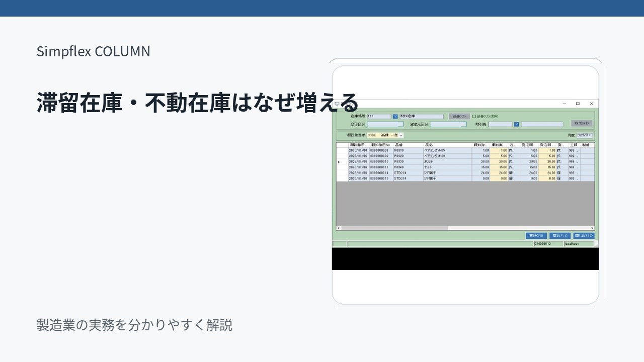Click the warehouse name field next to 在庫場所
The image size is (644, 362).
point(422,116)
